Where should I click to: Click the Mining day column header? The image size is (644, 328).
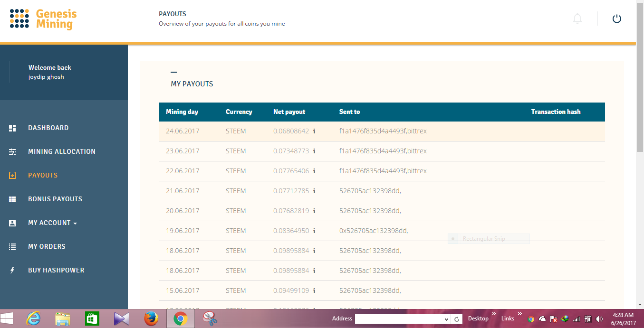[x=182, y=112]
